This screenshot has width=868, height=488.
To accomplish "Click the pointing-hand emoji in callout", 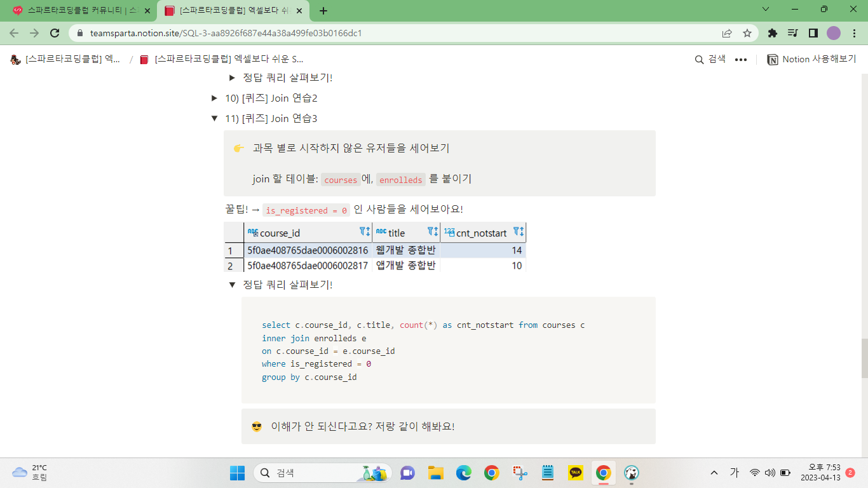I will pyautogui.click(x=239, y=148).
